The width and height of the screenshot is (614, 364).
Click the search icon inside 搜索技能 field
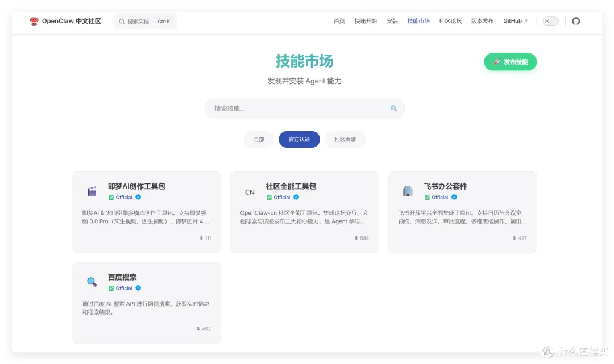[x=393, y=108]
